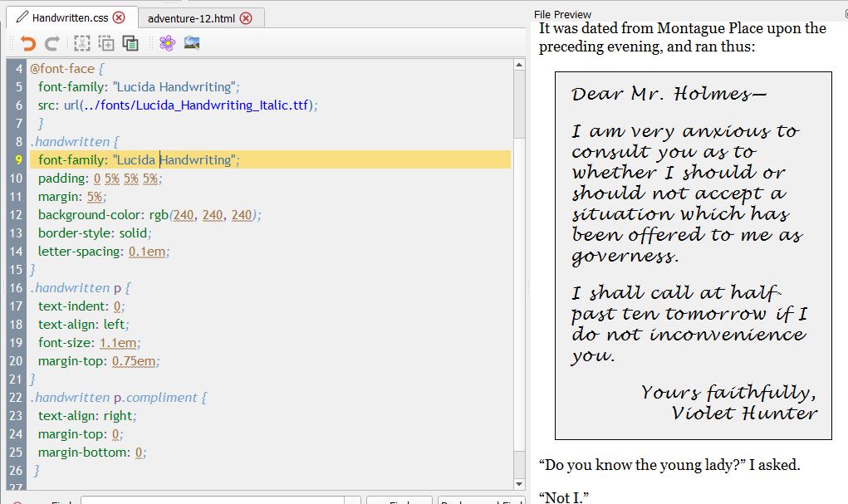Image resolution: width=848 pixels, height=504 pixels.
Task: Click the Copy toolbar icon
Action: [x=106, y=43]
